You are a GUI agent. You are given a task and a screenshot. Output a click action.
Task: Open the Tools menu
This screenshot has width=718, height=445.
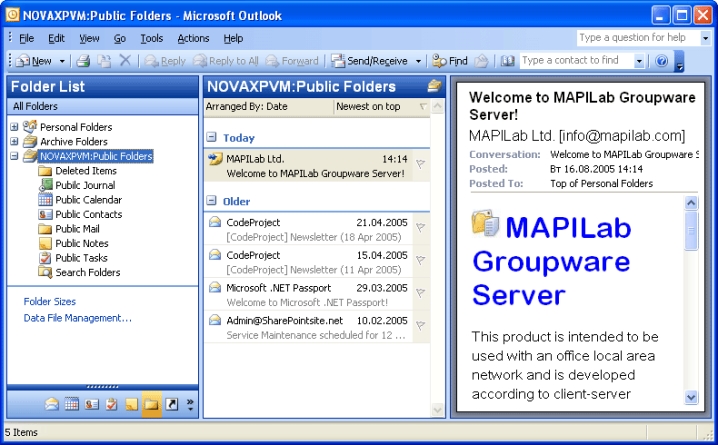tap(152, 38)
